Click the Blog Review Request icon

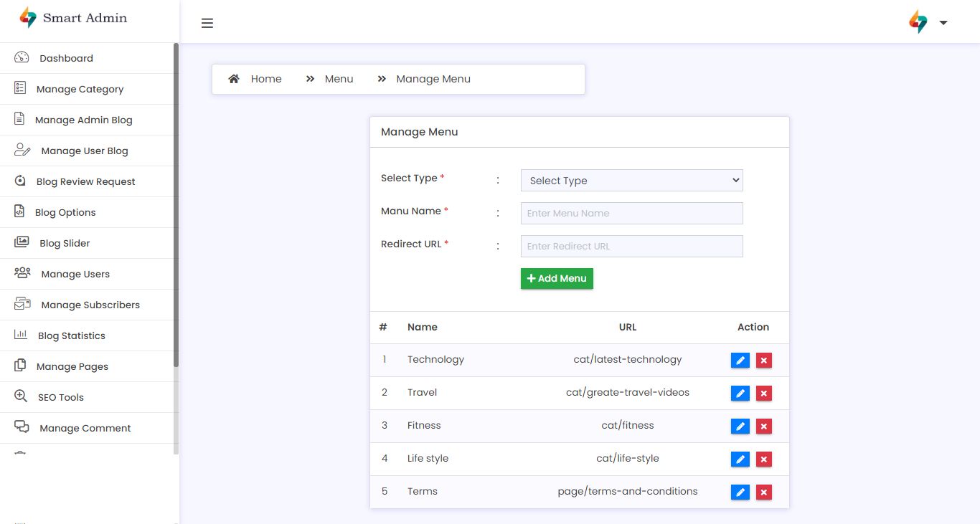(x=20, y=181)
